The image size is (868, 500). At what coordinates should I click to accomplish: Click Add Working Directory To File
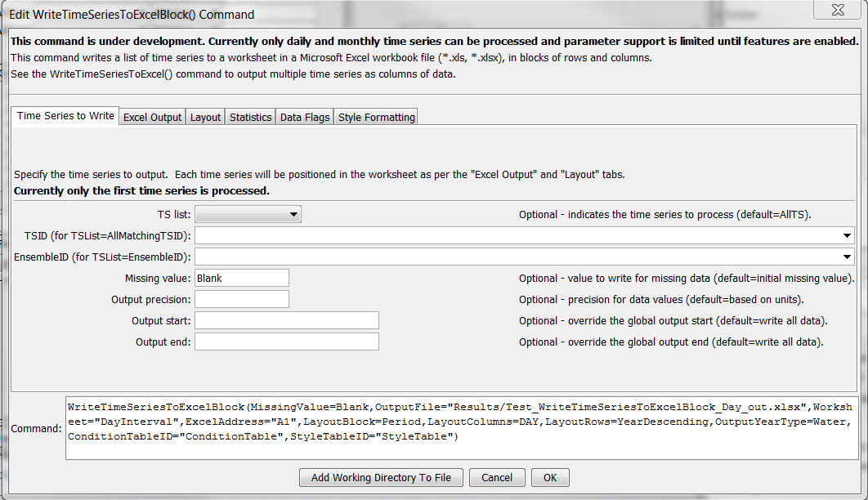[x=381, y=477]
